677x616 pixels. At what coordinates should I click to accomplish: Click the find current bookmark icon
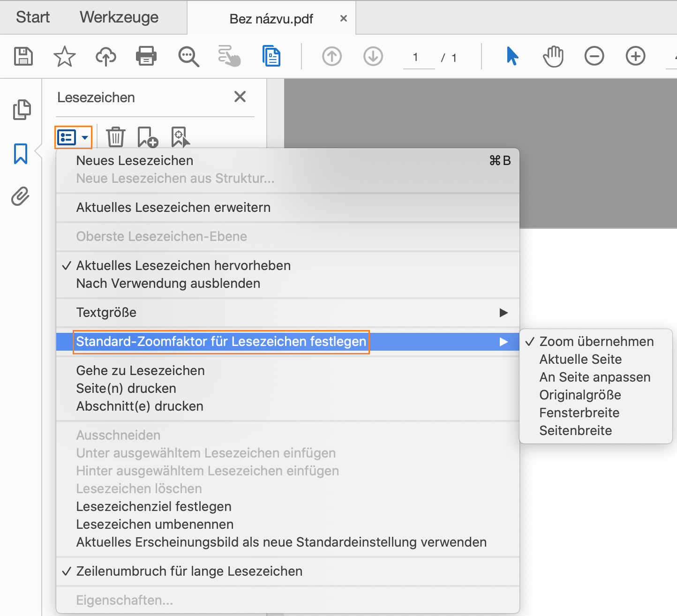click(x=181, y=137)
